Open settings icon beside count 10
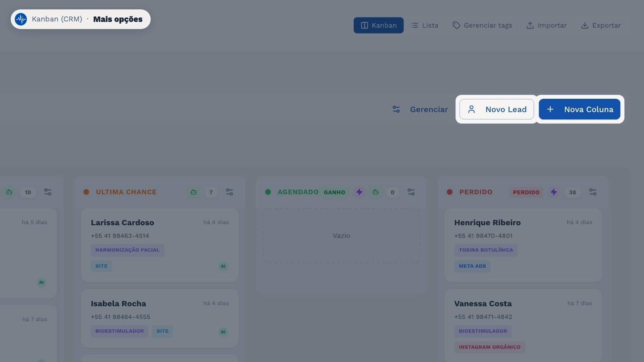This screenshot has width=644, height=362. pos(48,192)
